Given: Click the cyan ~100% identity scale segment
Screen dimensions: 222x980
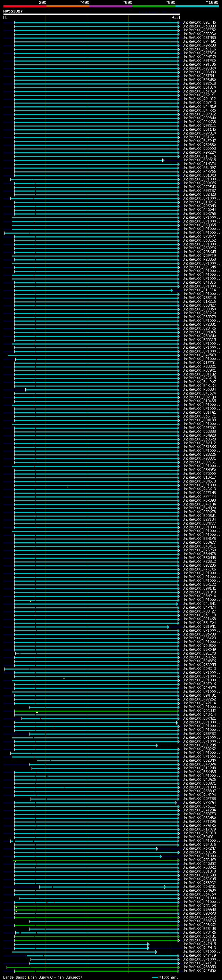Looking at the screenshot, I should [197, 6].
